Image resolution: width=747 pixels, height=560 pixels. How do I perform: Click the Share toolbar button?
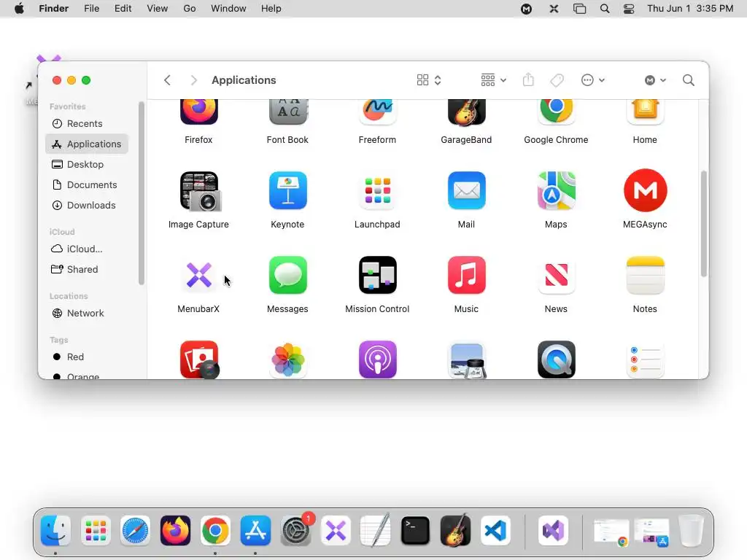click(x=528, y=80)
